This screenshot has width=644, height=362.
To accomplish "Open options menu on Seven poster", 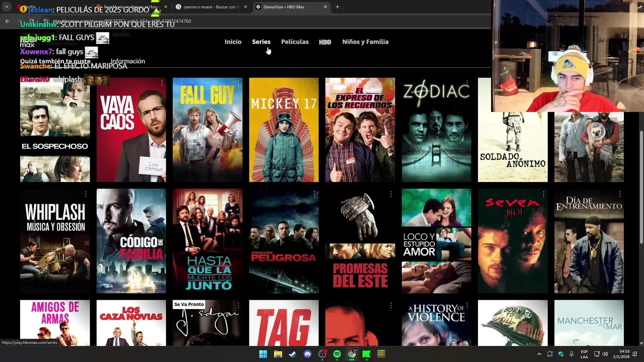I will (544, 194).
